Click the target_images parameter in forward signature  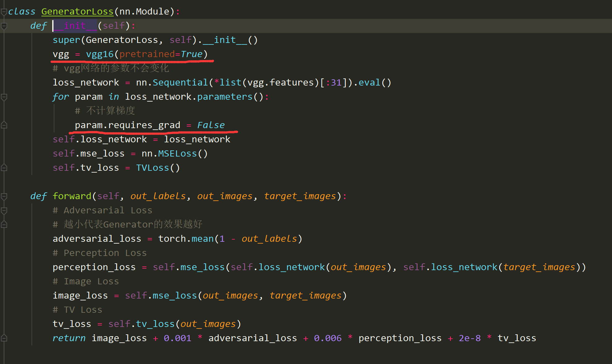300,196
